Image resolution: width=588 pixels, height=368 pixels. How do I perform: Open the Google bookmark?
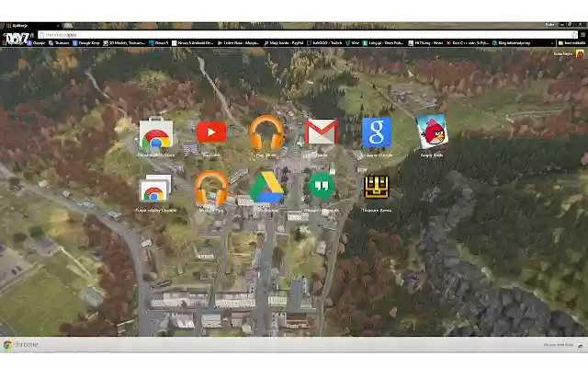37,43
